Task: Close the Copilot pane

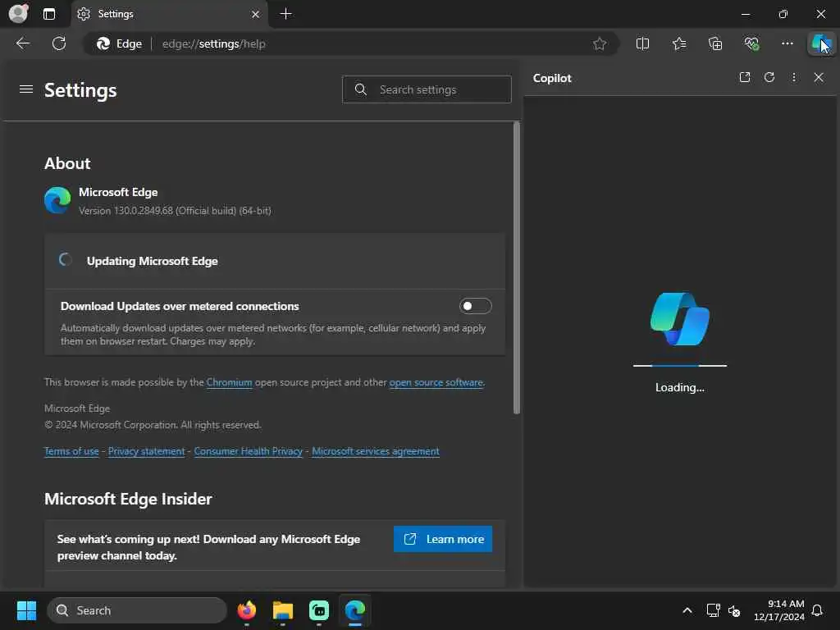Action: pos(819,77)
